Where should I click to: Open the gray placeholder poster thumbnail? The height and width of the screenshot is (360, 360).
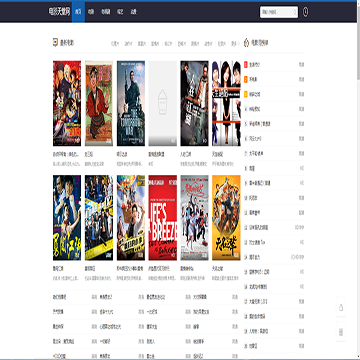point(163,103)
